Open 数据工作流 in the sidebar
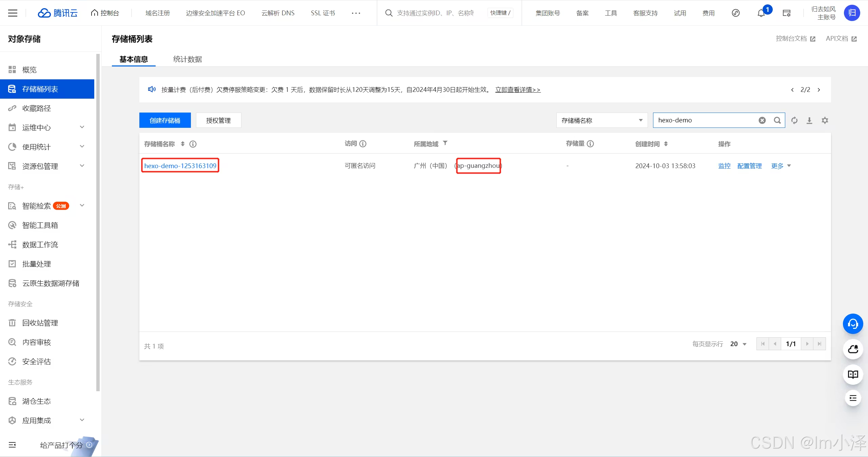Image resolution: width=868 pixels, height=457 pixels. pos(47,244)
